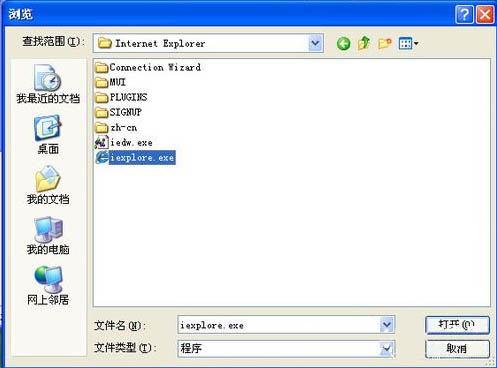Go back using the green arrow icon

click(x=343, y=44)
